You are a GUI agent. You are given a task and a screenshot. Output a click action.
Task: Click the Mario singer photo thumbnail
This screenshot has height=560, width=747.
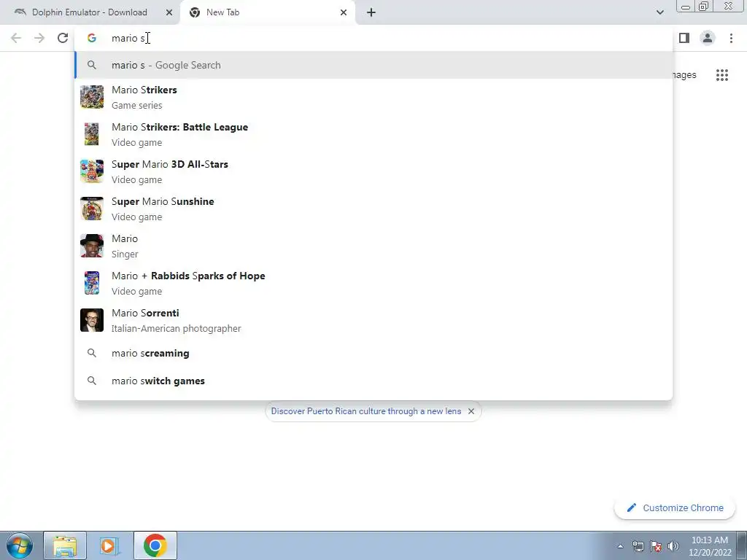(92, 246)
